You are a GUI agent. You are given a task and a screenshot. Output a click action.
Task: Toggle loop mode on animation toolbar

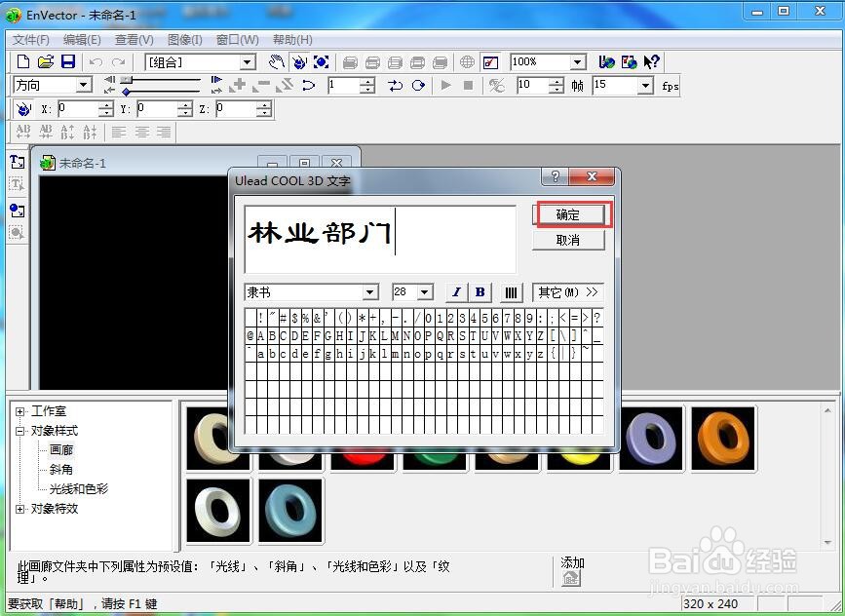pyautogui.click(x=395, y=85)
